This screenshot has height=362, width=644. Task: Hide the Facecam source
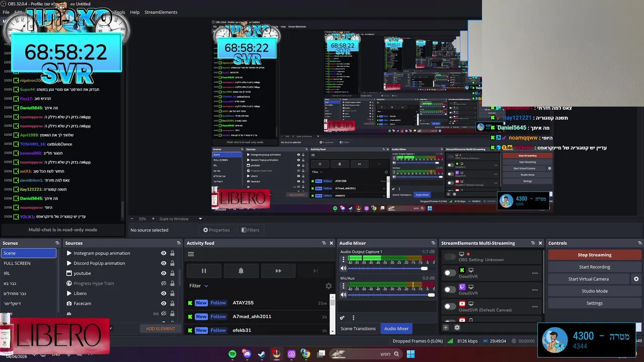pyautogui.click(x=164, y=303)
